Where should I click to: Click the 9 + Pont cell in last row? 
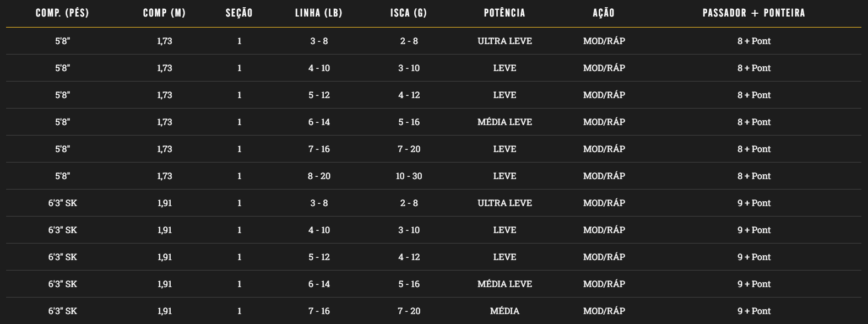point(754,311)
